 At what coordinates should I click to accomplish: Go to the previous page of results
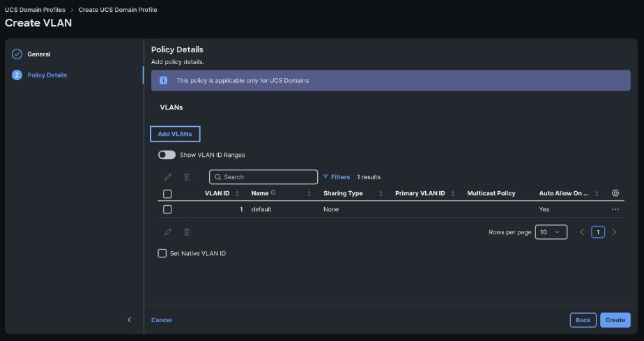582,232
